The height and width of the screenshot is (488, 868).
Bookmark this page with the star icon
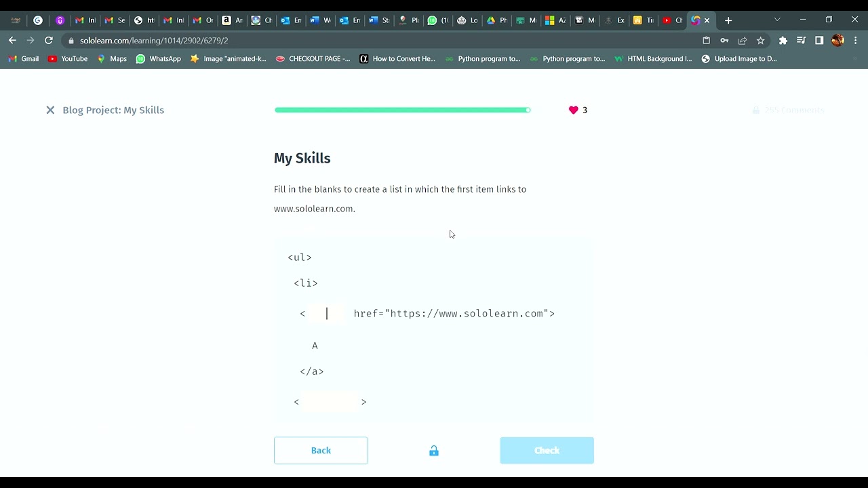click(761, 41)
